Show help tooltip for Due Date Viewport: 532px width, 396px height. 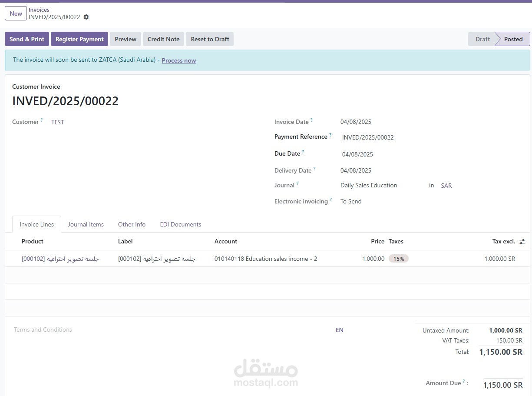click(x=303, y=152)
